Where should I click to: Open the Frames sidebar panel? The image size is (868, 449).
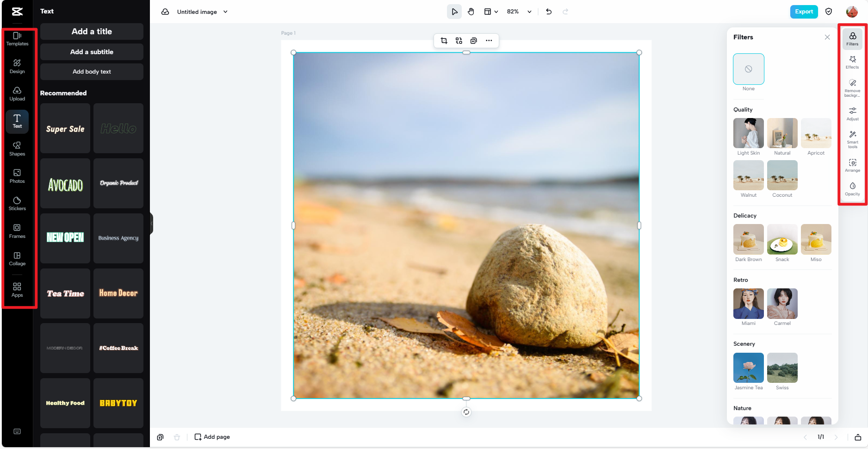coord(17,231)
